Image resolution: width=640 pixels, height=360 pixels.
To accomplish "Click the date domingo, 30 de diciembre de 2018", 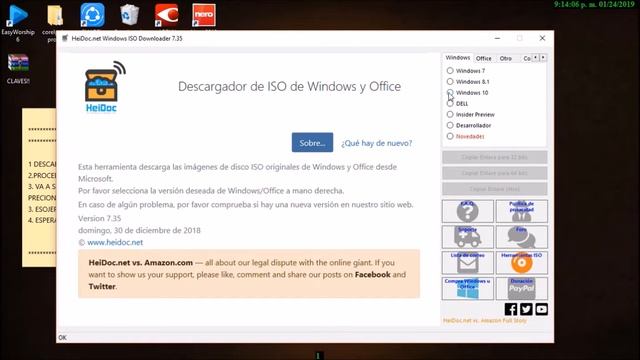I will tap(139, 231).
